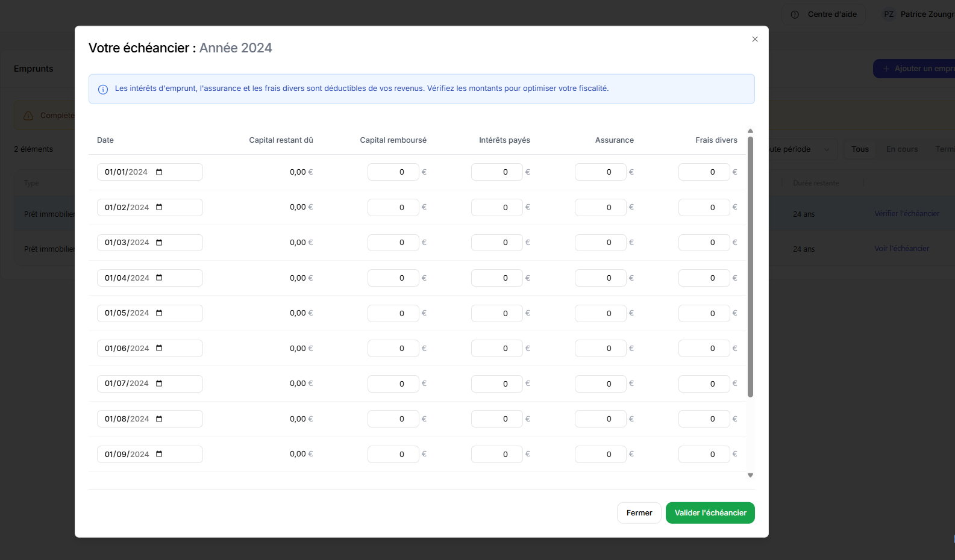Focus Capital remboursé field for 01/02/2024
This screenshot has width=955, height=560.
click(x=393, y=207)
